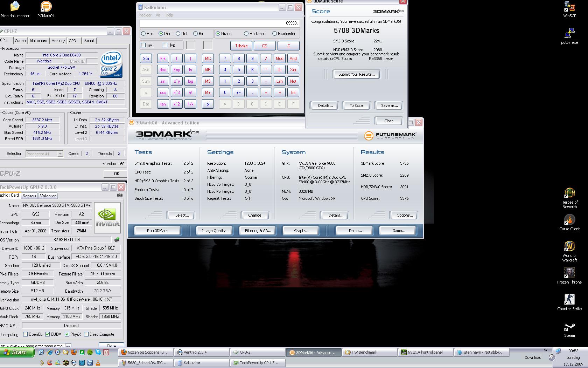Screen dimensions: 588x368
Task: Click sqrt-free pi button in Kalkulator
Action: click(208, 104)
